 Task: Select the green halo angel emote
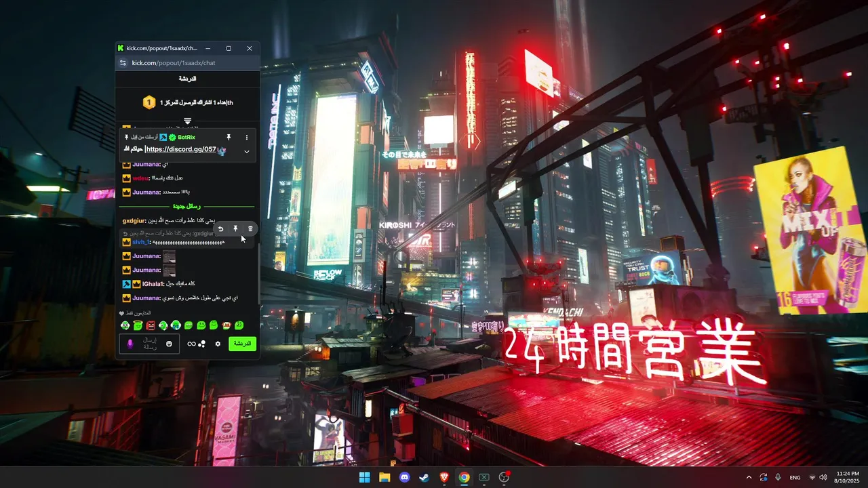[138, 325]
